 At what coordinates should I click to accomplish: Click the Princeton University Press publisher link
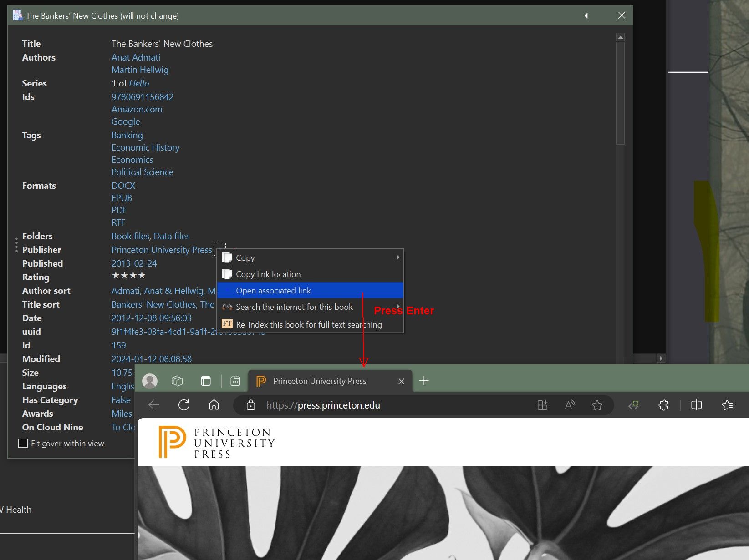162,250
